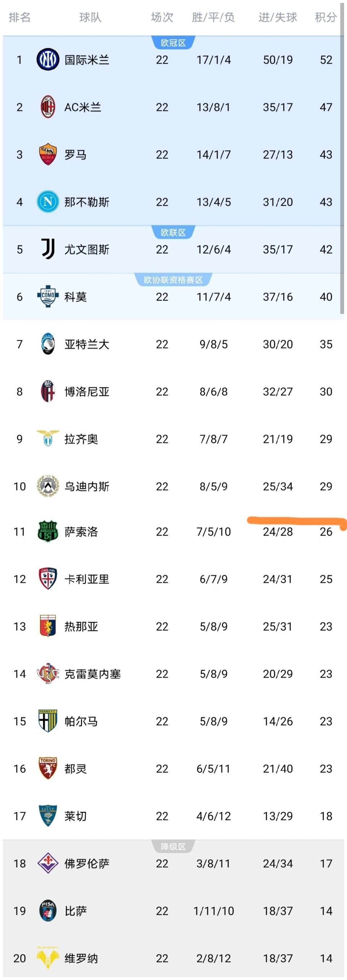The width and height of the screenshot is (347, 980).
Task: Click the Fiorentina purple diamond logo
Action: click(x=48, y=863)
